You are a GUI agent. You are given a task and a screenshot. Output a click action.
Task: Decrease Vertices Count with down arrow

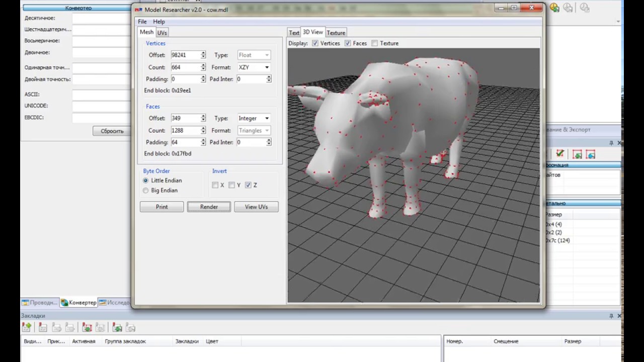click(x=203, y=69)
